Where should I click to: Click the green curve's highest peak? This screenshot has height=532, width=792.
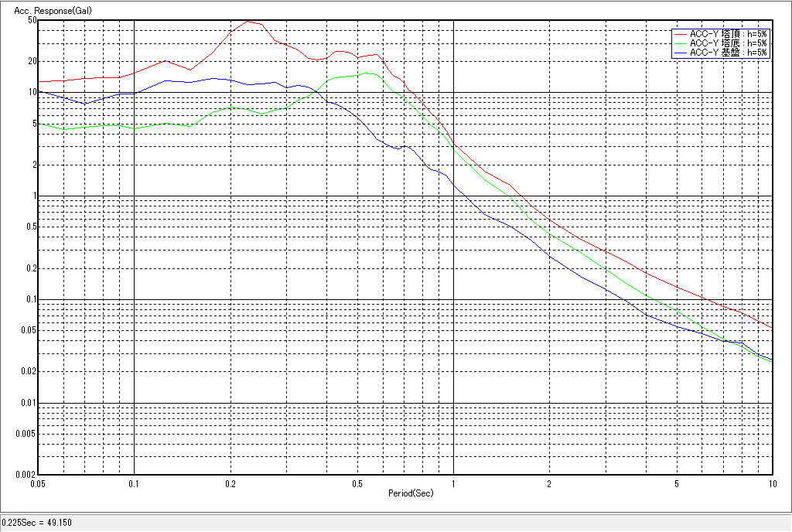coord(366,73)
